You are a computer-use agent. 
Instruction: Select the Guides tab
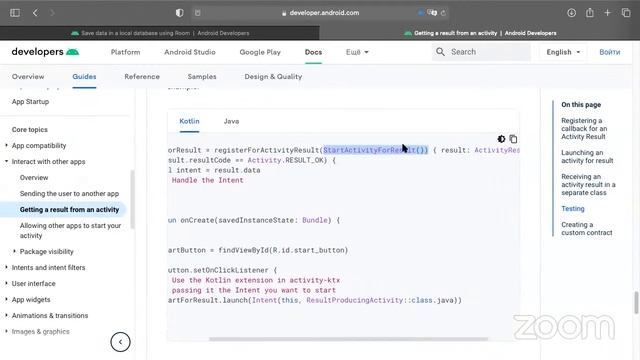(x=84, y=76)
